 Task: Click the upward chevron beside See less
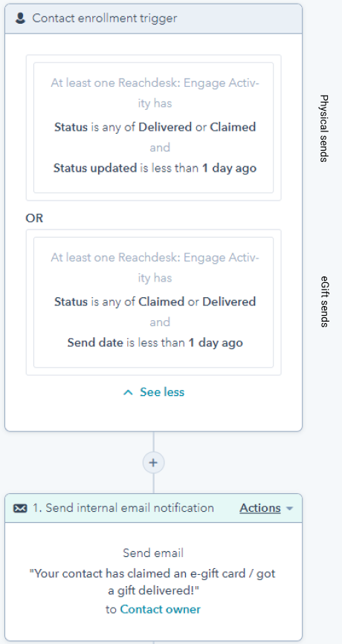click(x=128, y=392)
